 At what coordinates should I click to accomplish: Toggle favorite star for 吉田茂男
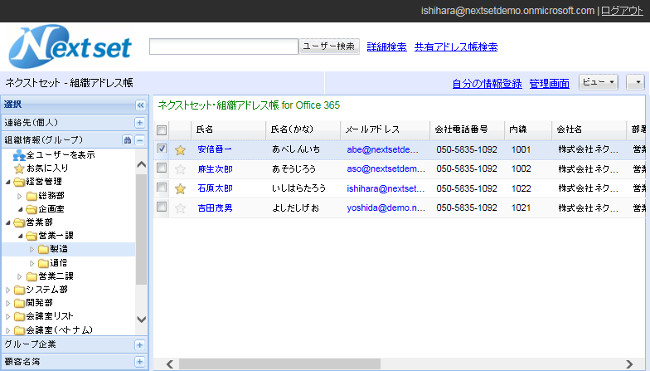180,208
